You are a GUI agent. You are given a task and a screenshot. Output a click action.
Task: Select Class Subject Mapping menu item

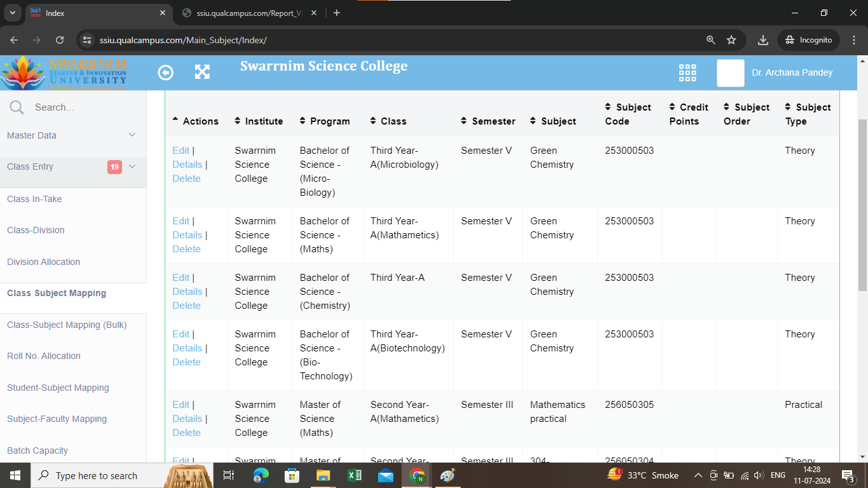click(57, 293)
